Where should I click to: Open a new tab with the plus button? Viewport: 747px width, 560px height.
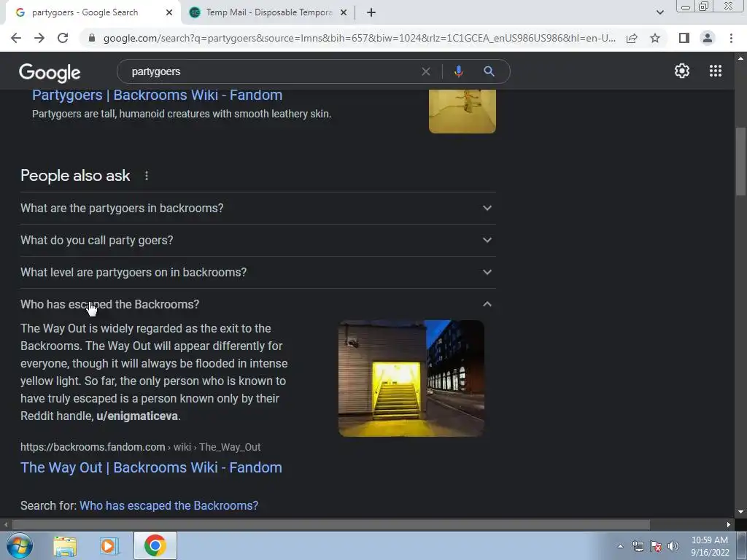371,12
